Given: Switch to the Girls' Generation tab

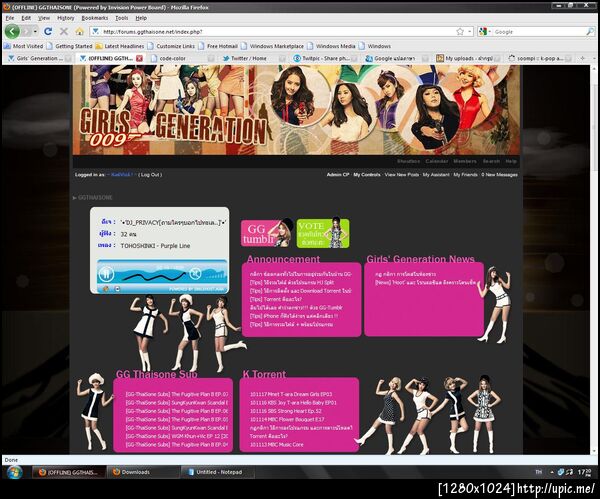Looking at the screenshot, I should coord(38,58).
